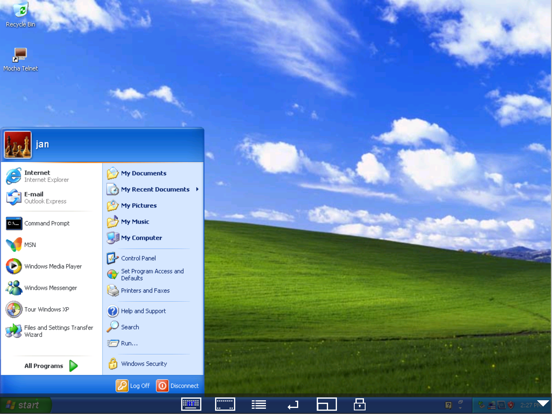Select the Mocha Telnet desktop shortcut

click(x=20, y=59)
